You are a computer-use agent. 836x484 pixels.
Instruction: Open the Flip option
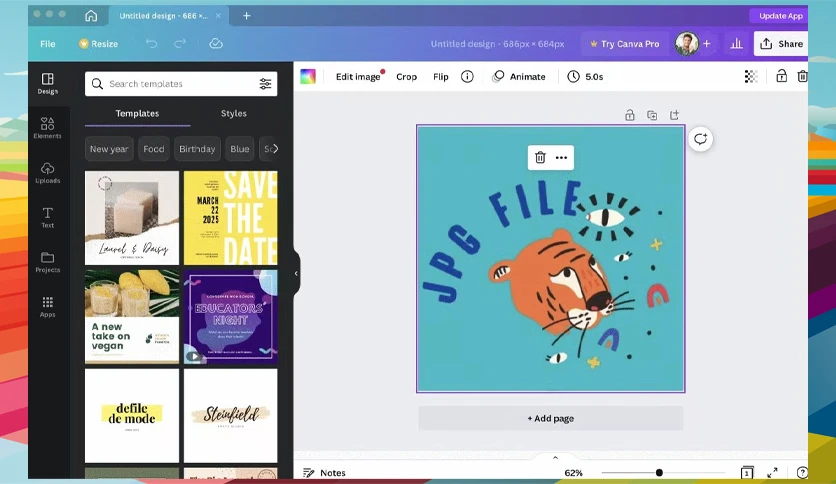click(440, 77)
